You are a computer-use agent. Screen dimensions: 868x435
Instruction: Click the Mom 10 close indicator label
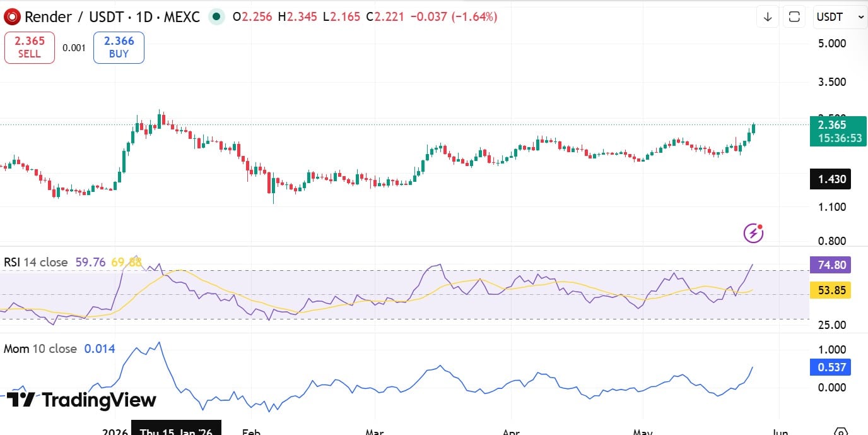coord(40,349)
